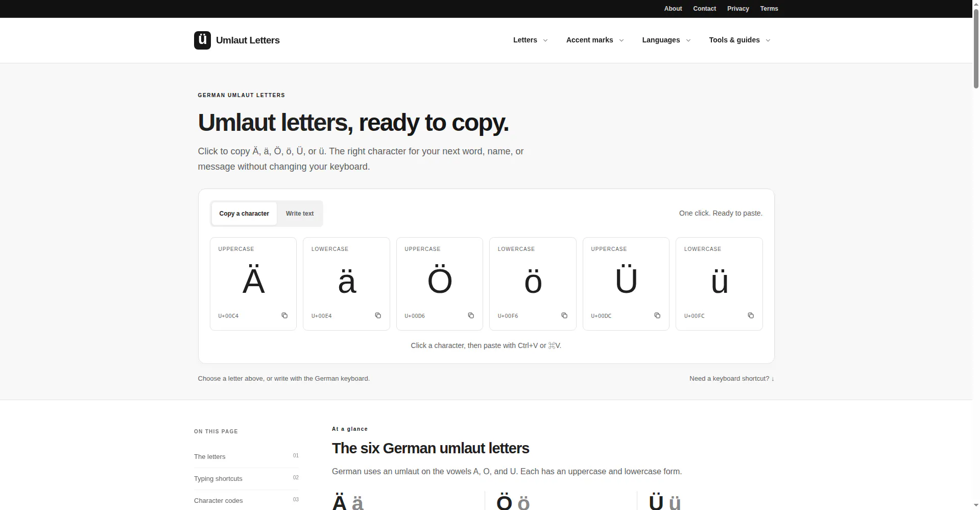The image size is (980, 510).
Task: Click the U+00FC code label
Action: point(695,316)
